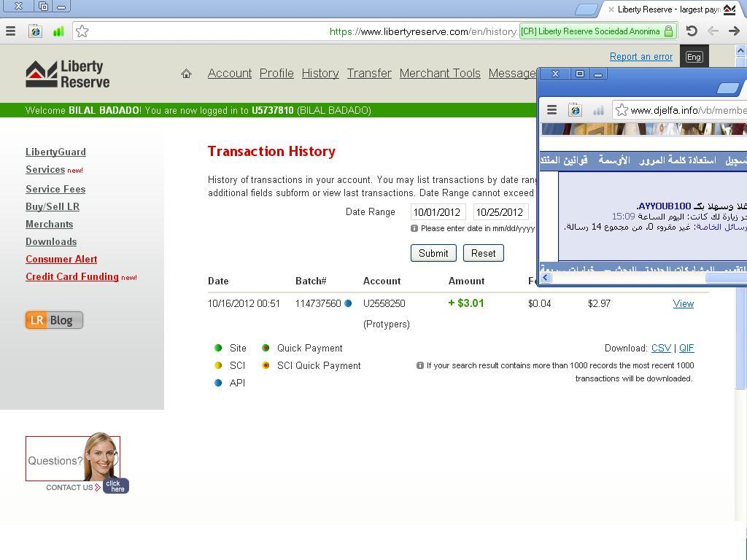
Task: Open the History menu item
Action: point(320,74)
